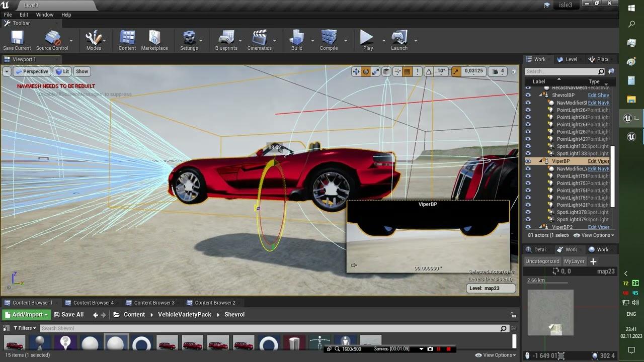Click the Save Current toolbar icon
Screen dimensions: 644x362
[17, 40]
